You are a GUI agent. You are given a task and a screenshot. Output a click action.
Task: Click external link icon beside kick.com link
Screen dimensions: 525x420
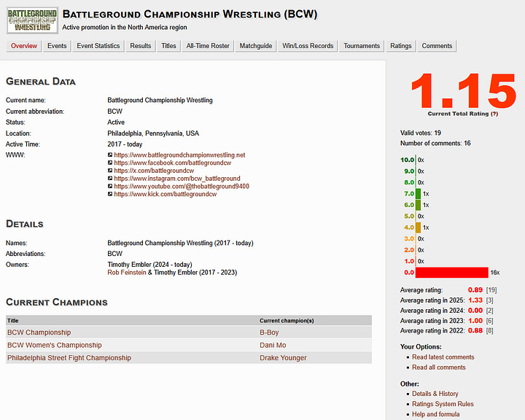coord(110,194)
